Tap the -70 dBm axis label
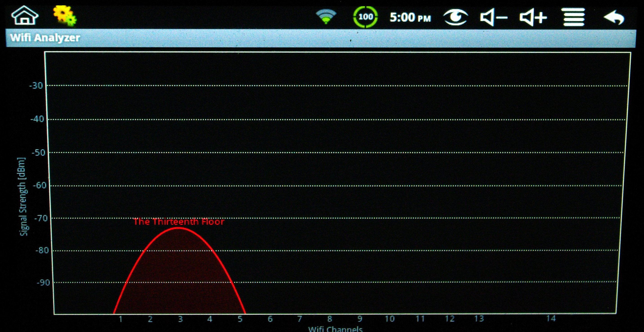This screenshot has height=332, width=644. [x=41, y=218]
